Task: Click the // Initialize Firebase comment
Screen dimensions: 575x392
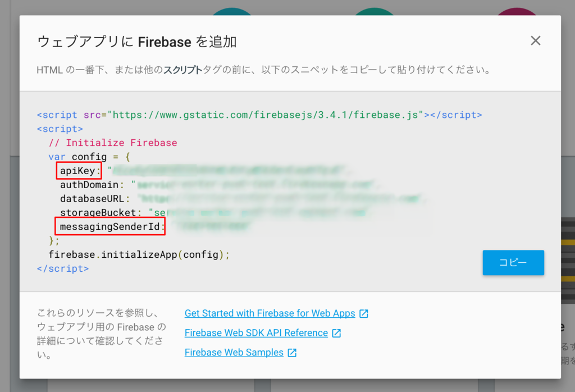Action: (113, 143)
